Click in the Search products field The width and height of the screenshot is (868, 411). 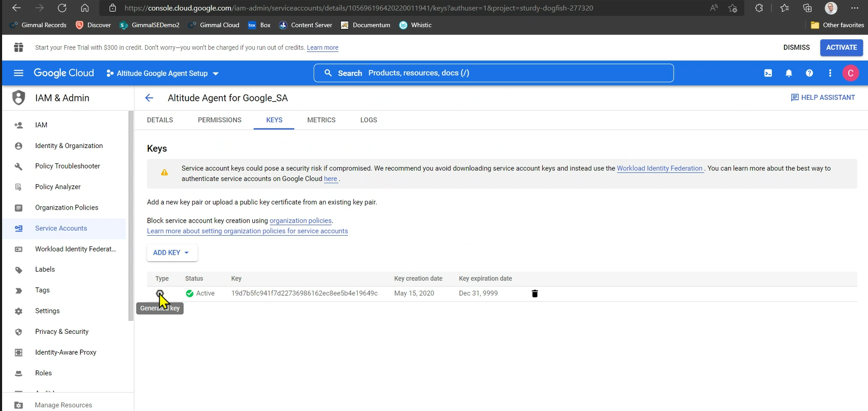click(494, 73)
